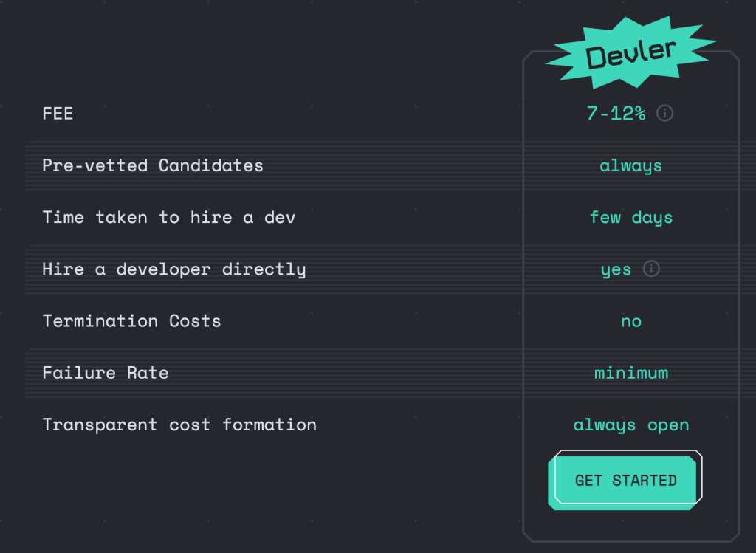
Task: Select the 'FEE' row label
Action: tap(58, 114)
